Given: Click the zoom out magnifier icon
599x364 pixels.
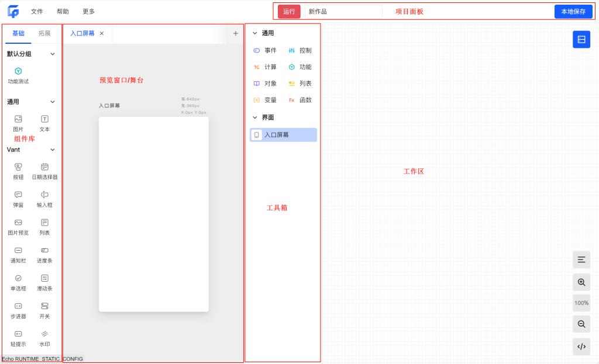Looking at the screenshot, I should pyautogui.click(x=581, y=324).
